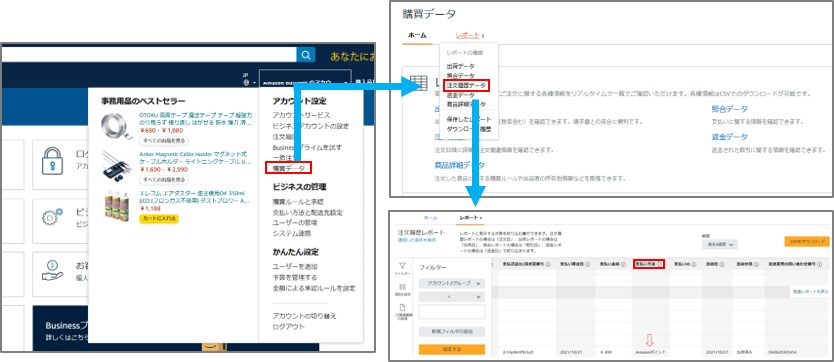
Task: Click the column settings sidebar icon
Action: tap(403, 287)
